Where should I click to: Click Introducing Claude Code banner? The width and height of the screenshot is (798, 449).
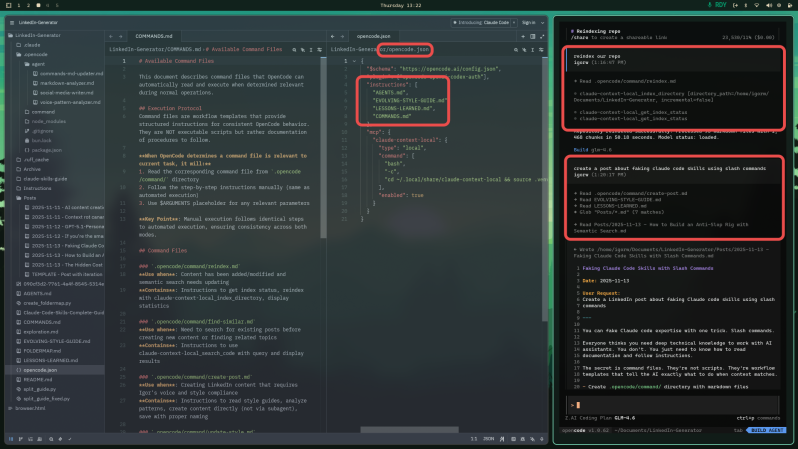tap(481, 22)
